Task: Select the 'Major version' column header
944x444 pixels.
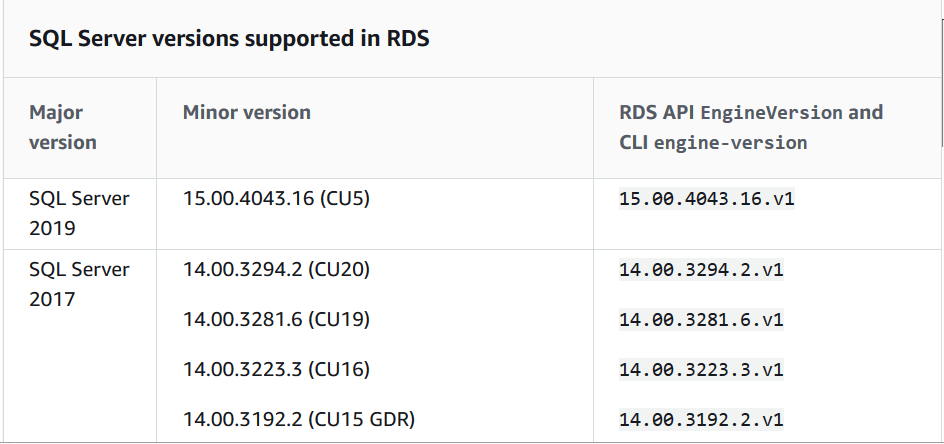Action: [x=63, y=127]
